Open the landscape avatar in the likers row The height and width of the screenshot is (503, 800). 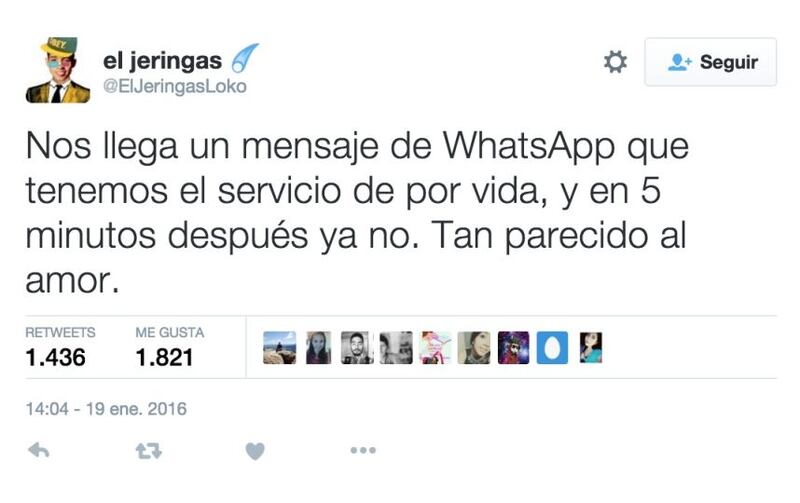click(x=280, y=347)
